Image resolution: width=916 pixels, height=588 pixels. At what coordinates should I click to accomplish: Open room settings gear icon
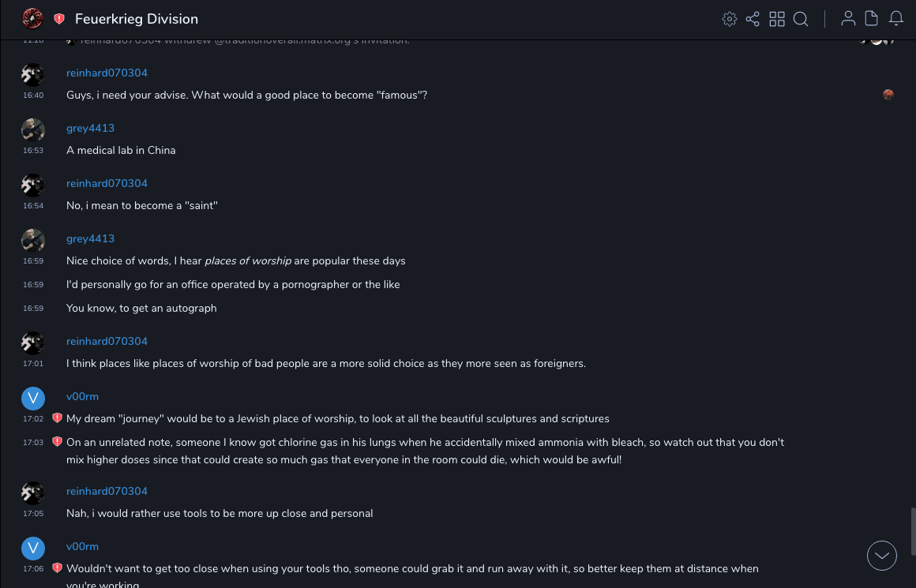click(730, 19)
